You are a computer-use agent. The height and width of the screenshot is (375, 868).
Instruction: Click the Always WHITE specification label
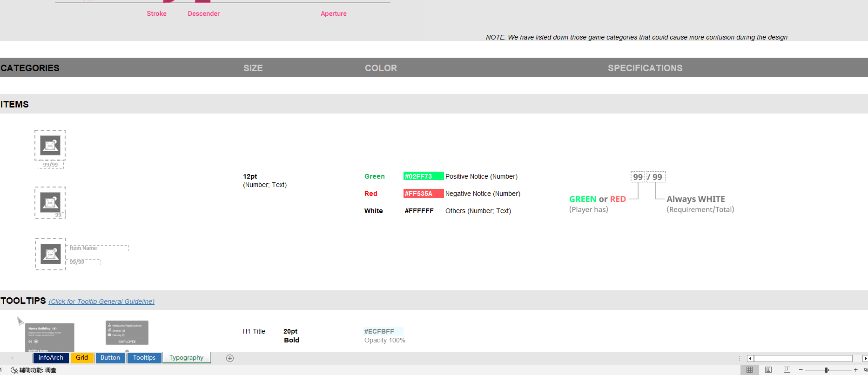click(x=696, y=199)
